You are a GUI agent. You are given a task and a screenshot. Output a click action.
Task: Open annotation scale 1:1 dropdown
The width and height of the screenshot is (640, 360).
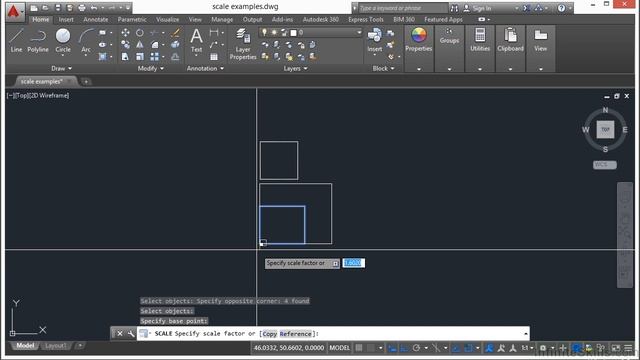coord(527,348)
